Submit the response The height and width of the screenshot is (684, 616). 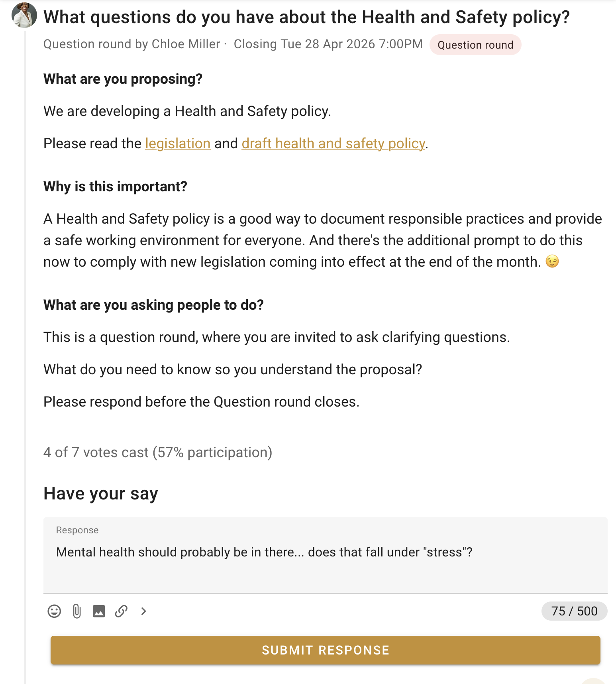[326, 650]
